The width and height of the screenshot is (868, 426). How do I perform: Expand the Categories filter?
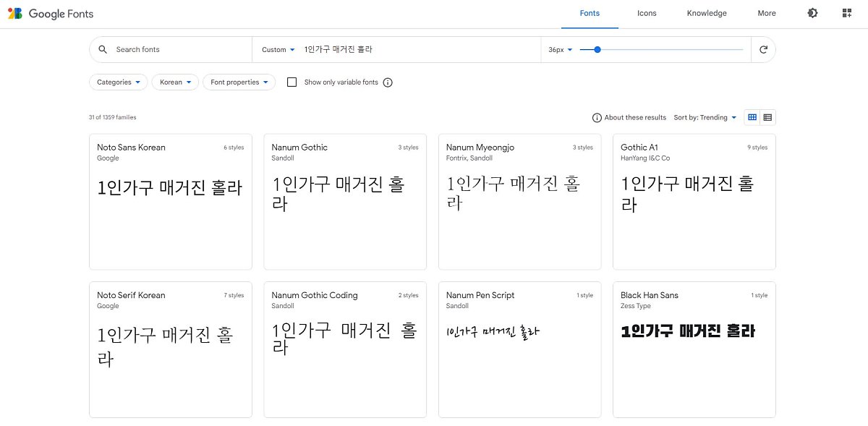coord(119,82)
